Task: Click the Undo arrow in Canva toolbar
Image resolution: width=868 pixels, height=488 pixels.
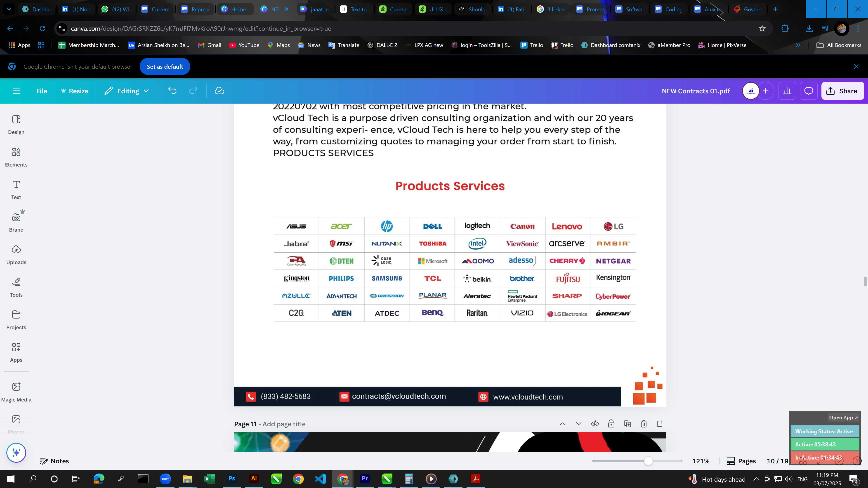Action: (x=172, y=91)
